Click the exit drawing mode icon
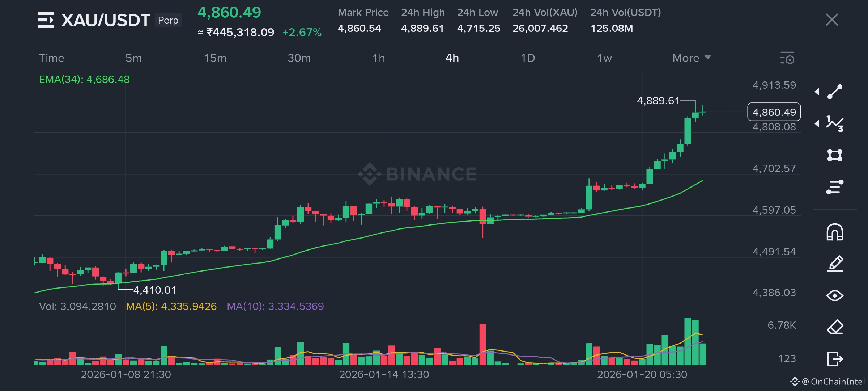The width and height of the screenshot is (868, 391). [835, 359]
